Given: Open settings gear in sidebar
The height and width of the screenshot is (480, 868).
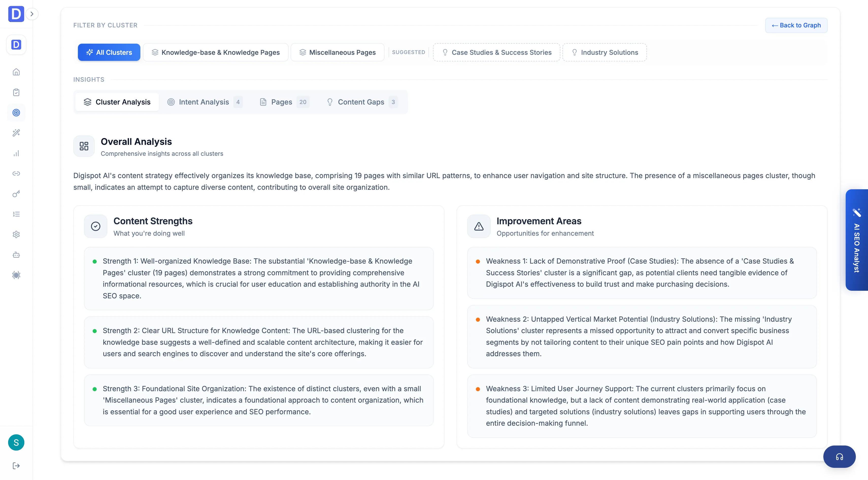Looking at the screenshot, I should (16, 234).
